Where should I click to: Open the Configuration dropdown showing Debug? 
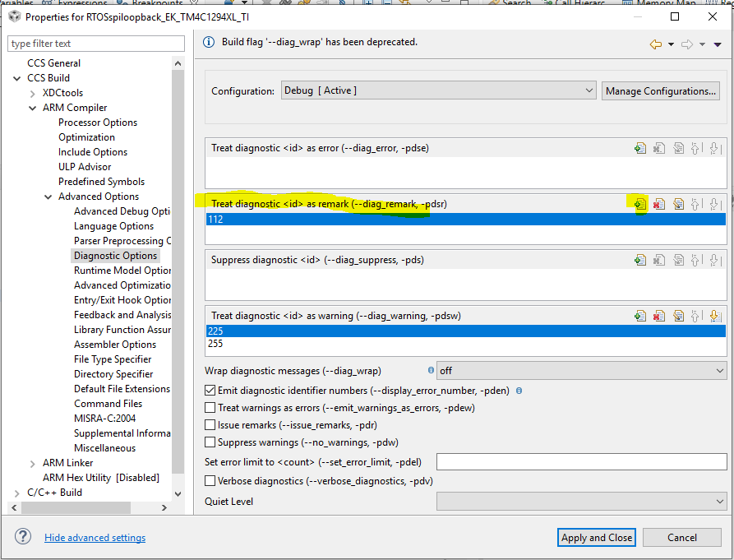pos(589,90)
